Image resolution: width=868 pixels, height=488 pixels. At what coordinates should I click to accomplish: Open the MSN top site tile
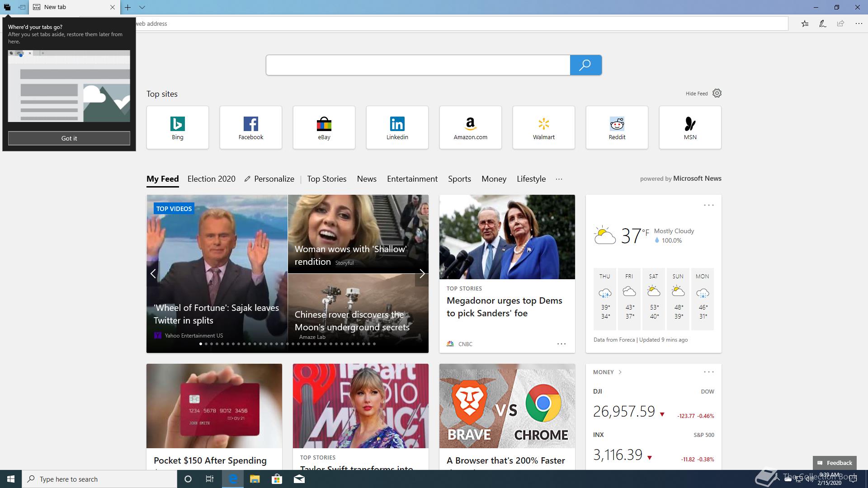coord(690,127)
